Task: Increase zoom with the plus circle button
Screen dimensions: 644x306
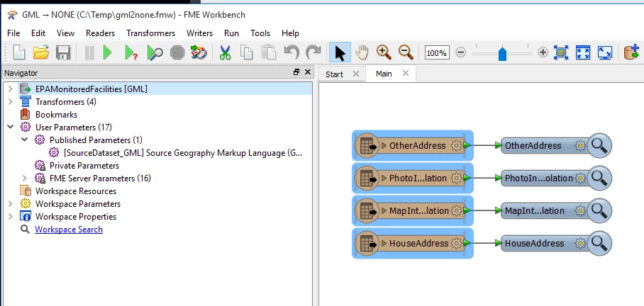Action: [543, 52]
